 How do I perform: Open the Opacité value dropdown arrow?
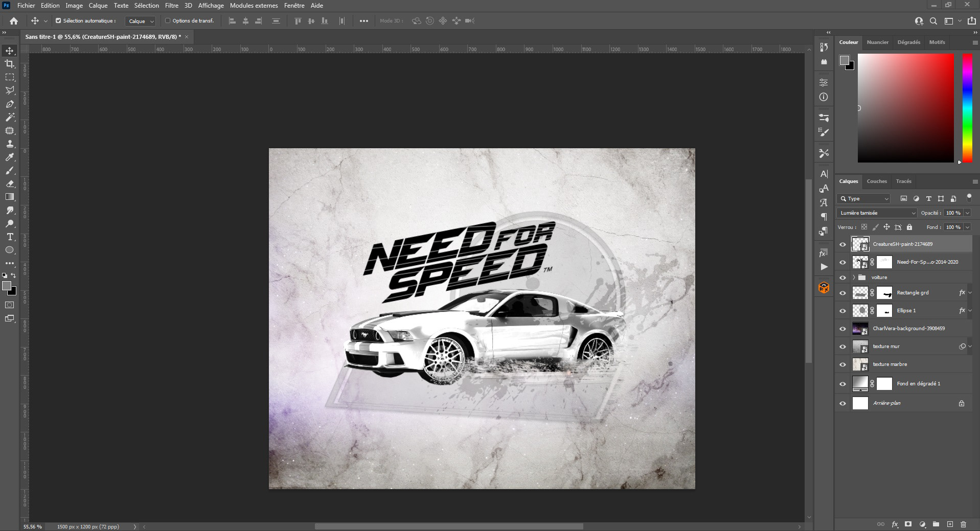point(967,213)
